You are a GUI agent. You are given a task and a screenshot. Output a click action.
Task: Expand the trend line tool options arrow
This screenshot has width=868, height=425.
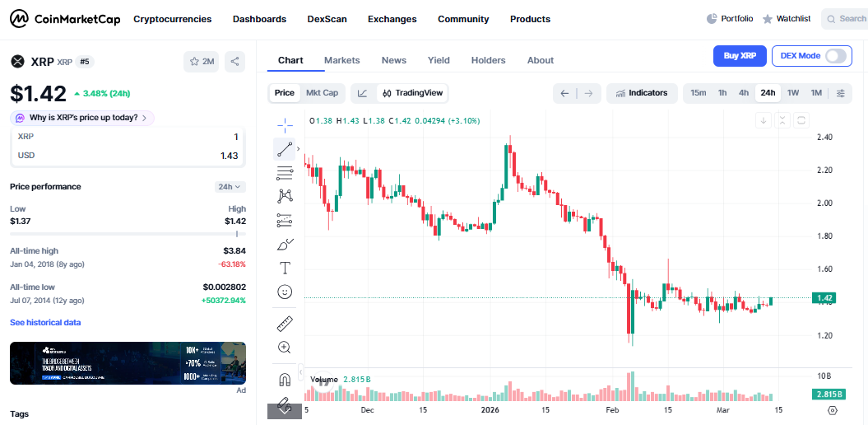pos(298,149)
